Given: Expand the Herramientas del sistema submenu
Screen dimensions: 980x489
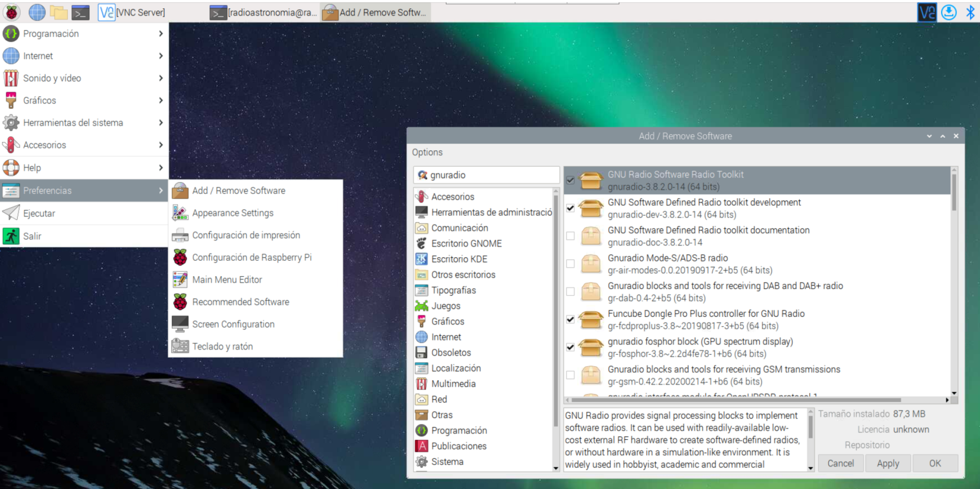Looking at the screenshot, I should (x=84, y=122).
